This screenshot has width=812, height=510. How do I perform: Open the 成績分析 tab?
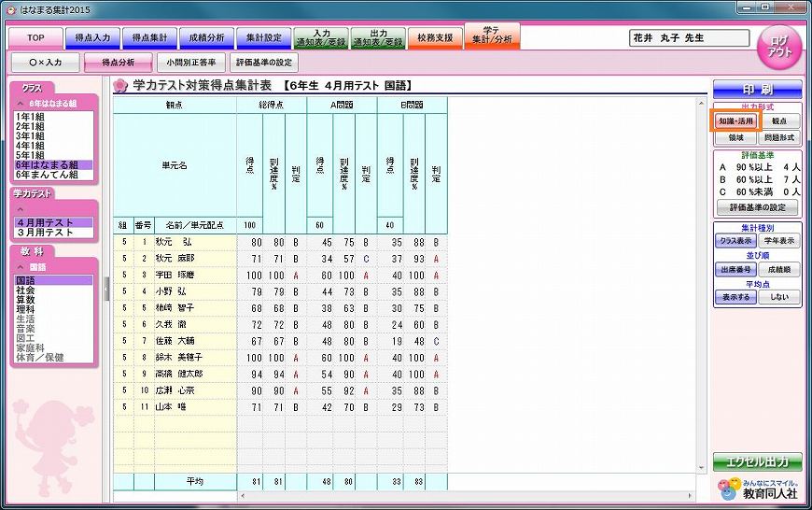pos(206,38)
